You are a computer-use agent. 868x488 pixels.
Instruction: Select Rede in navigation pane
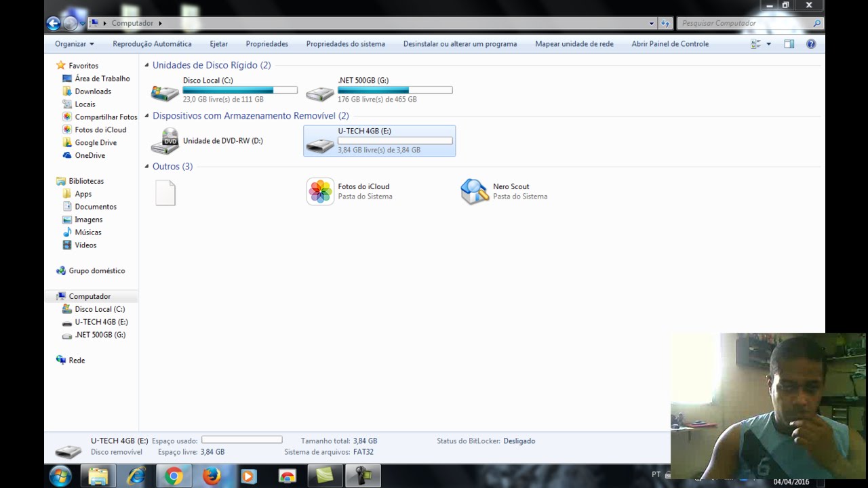[77, 361]
